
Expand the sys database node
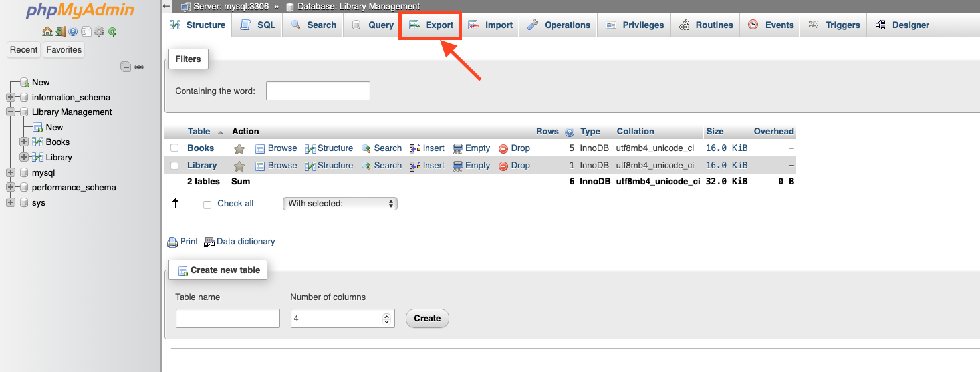11,202
